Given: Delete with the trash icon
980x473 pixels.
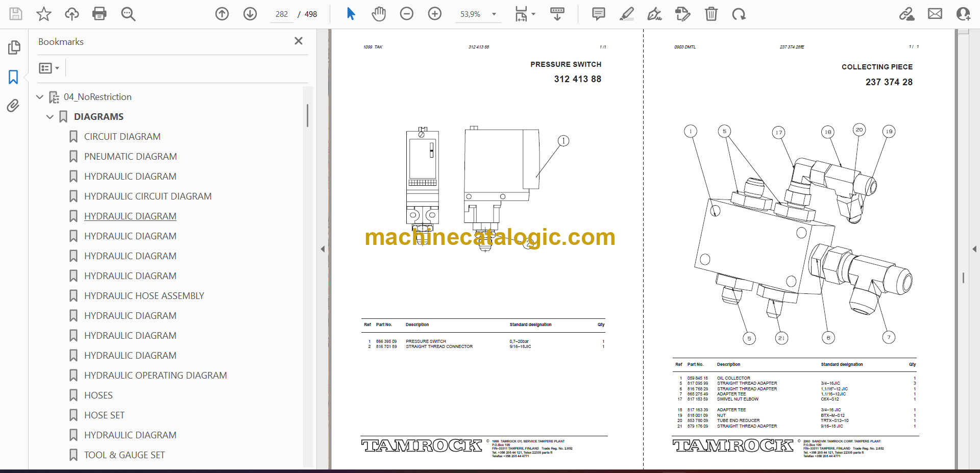Looking at the screenshot, I should [x=711, y=14].
